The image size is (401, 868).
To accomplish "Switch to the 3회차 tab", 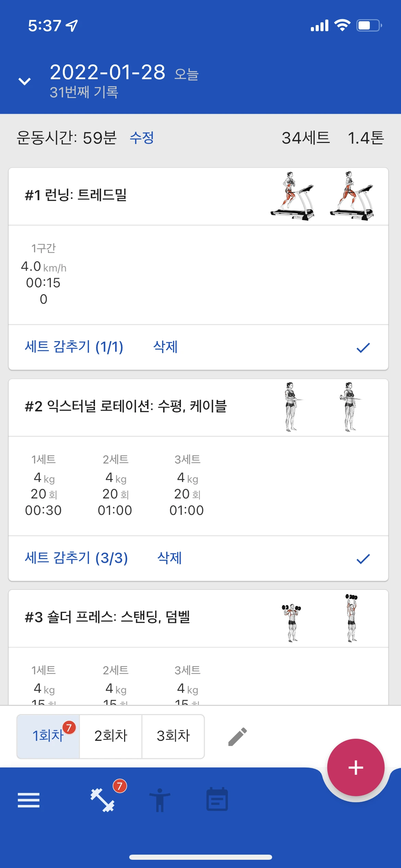I will click(x=173, y=736).
